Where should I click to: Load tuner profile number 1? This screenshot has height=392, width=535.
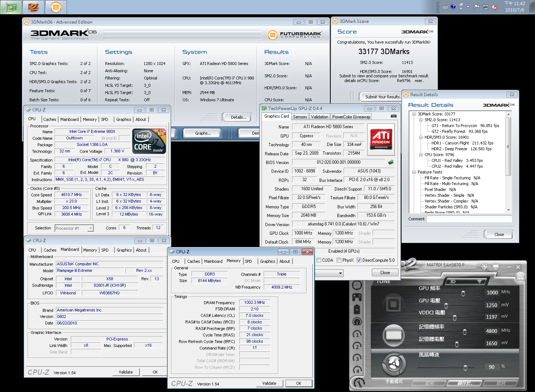click(357, 334)
